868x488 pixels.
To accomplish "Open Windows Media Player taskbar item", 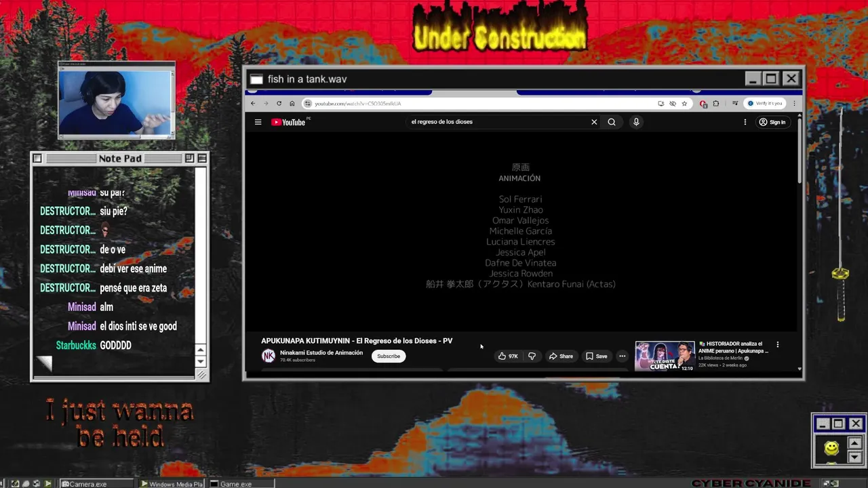I will [172, 484].
